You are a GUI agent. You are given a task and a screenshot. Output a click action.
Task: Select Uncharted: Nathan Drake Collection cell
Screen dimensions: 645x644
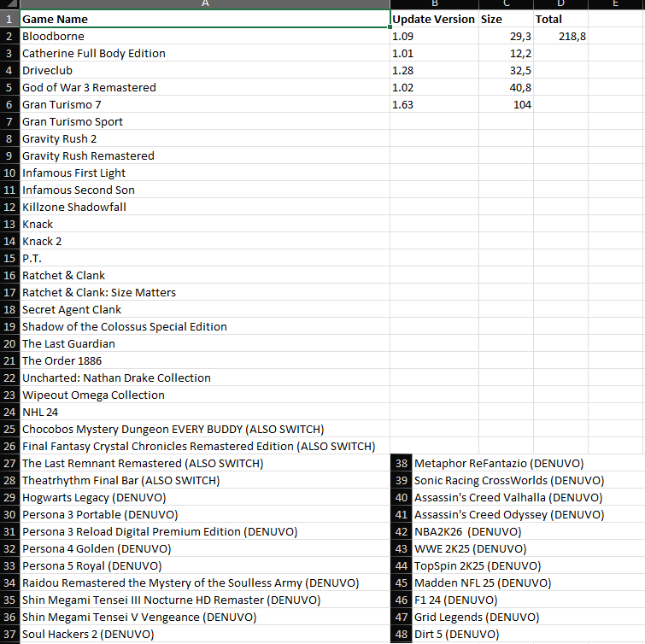[205, 378]
